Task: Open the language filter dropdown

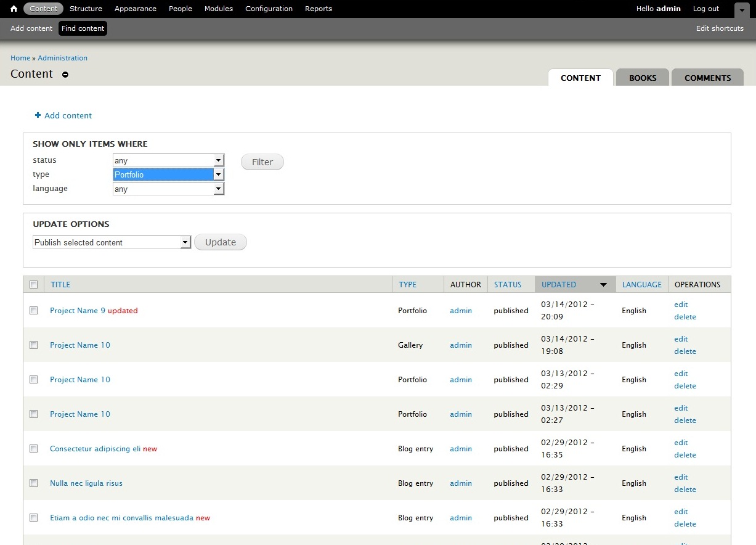Action: point(168,189)
